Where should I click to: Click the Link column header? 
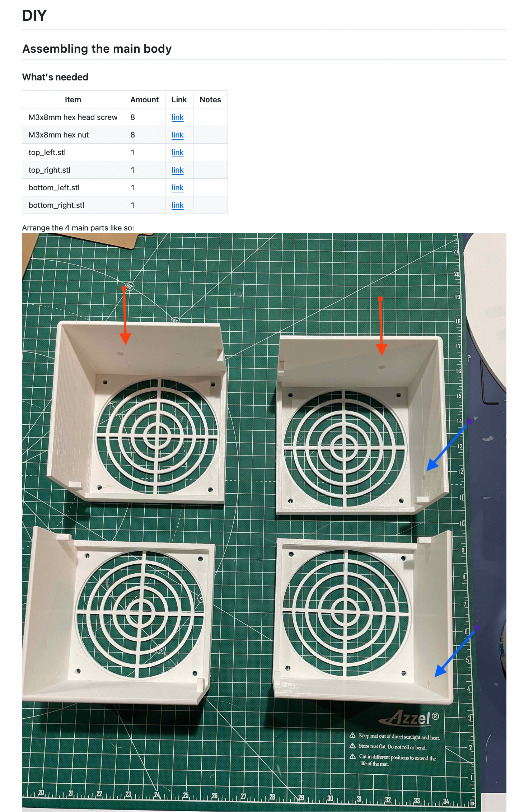[x=179, y=100]
